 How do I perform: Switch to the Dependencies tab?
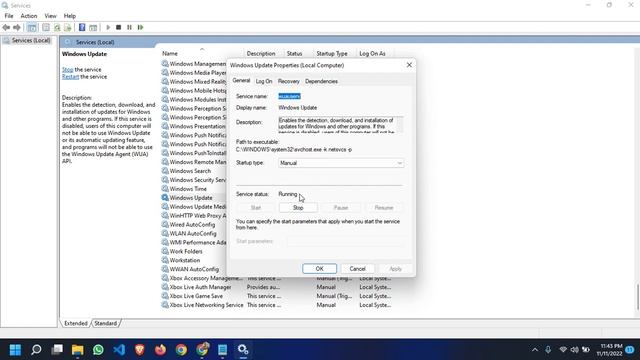point(321,81)
